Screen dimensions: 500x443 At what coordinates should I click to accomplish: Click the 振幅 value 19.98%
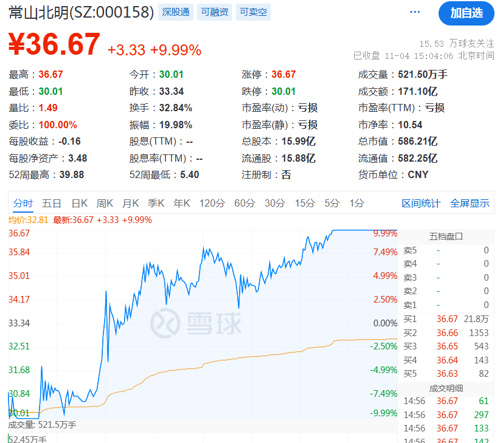point(176,125)
